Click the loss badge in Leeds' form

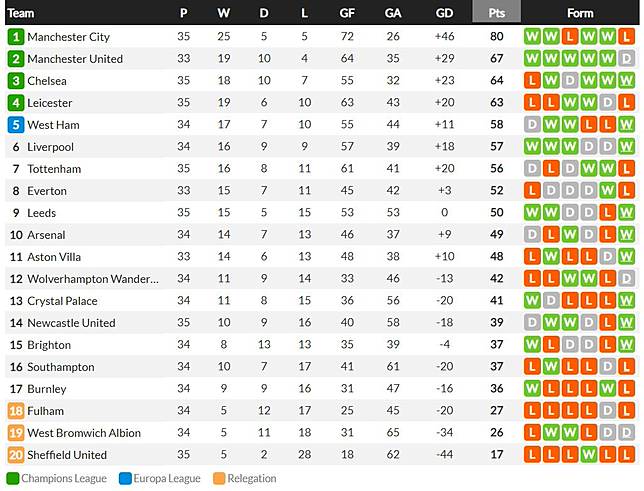click(x=608, y=213)
